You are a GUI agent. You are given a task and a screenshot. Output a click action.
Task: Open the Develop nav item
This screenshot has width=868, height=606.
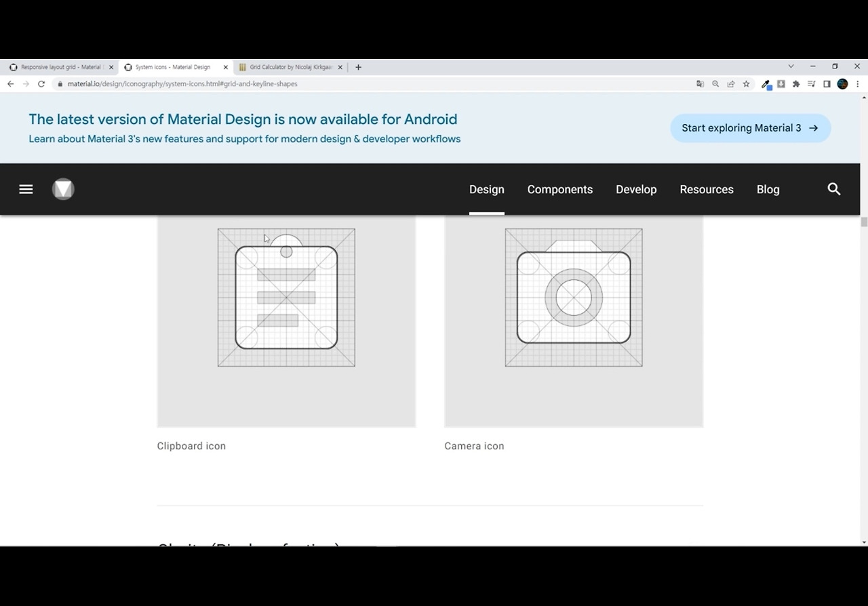click(636, 189)
